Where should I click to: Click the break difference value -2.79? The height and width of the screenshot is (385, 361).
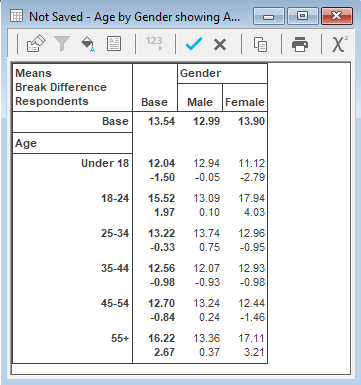(252, 177)
